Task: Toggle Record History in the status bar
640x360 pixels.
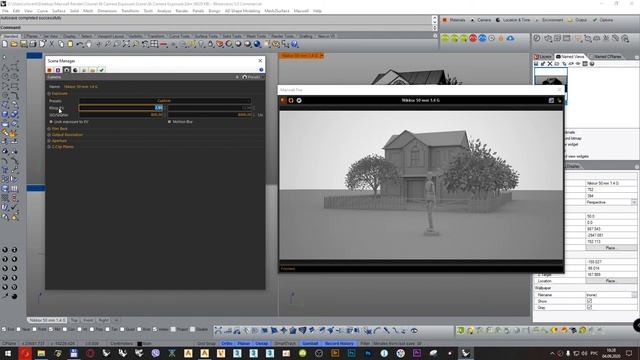Action: coord(339,343)
